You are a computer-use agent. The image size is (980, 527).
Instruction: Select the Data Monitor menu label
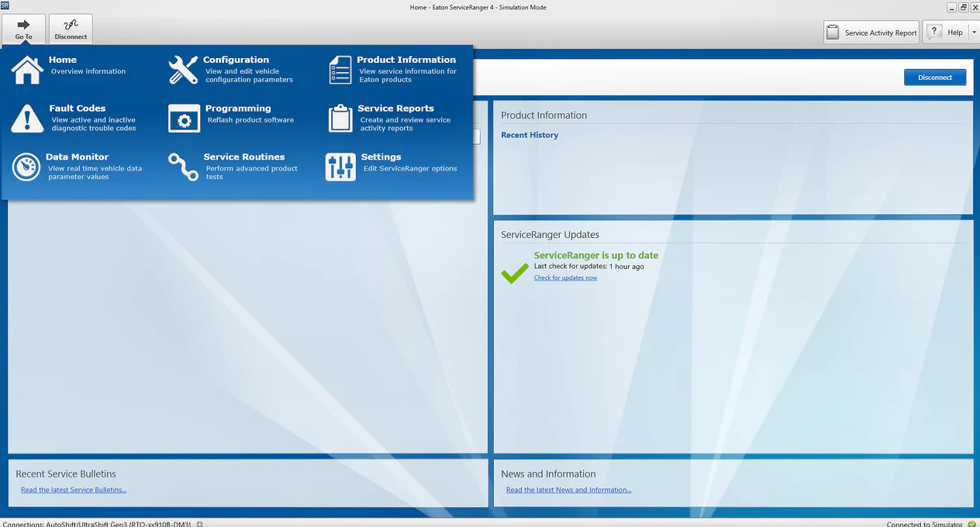78,157
